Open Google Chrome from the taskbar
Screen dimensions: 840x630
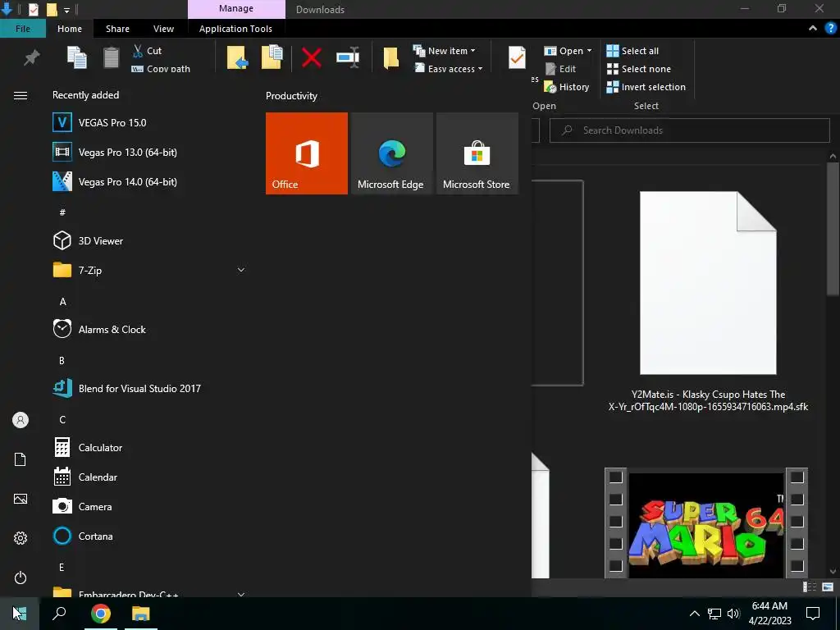coord(100,614)
